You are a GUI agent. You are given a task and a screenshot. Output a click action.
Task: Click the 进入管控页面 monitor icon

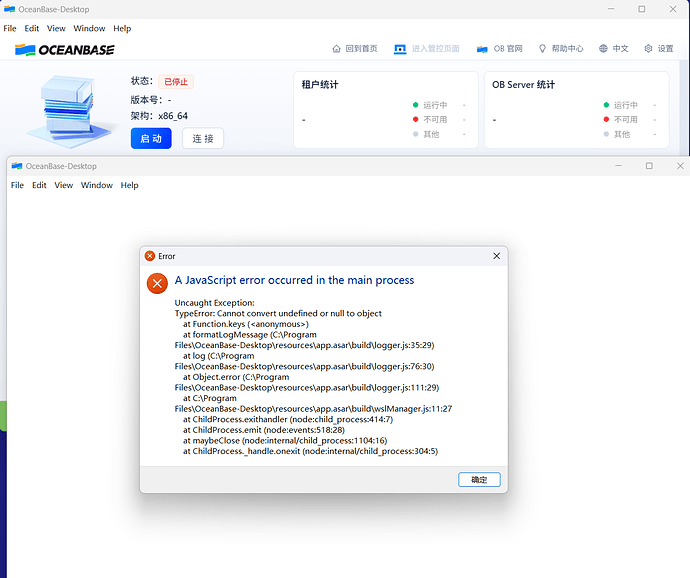click(x=400, y=48)
